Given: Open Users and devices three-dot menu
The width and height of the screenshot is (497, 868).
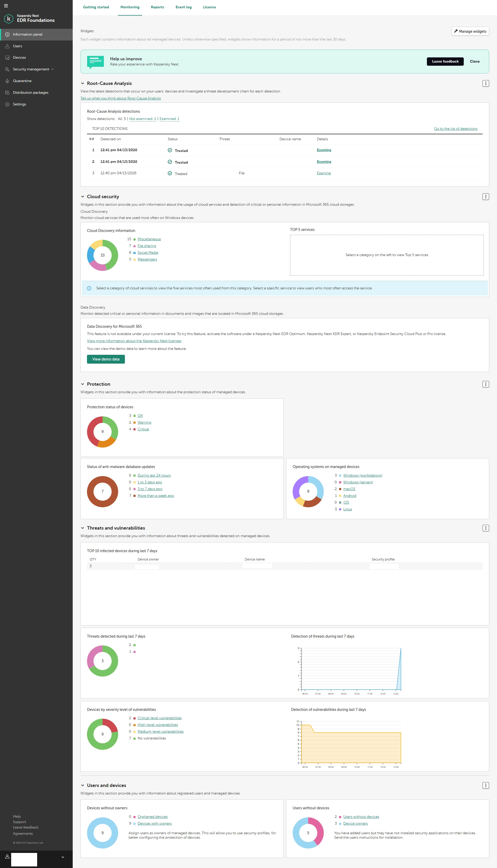Looking at the screenshot, I should tap(485, 785).
